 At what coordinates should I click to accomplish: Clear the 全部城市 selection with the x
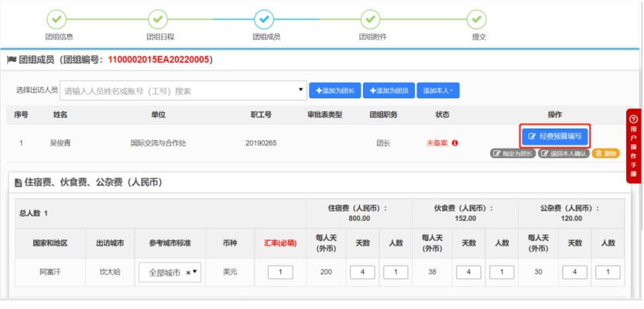click(188, 273)
